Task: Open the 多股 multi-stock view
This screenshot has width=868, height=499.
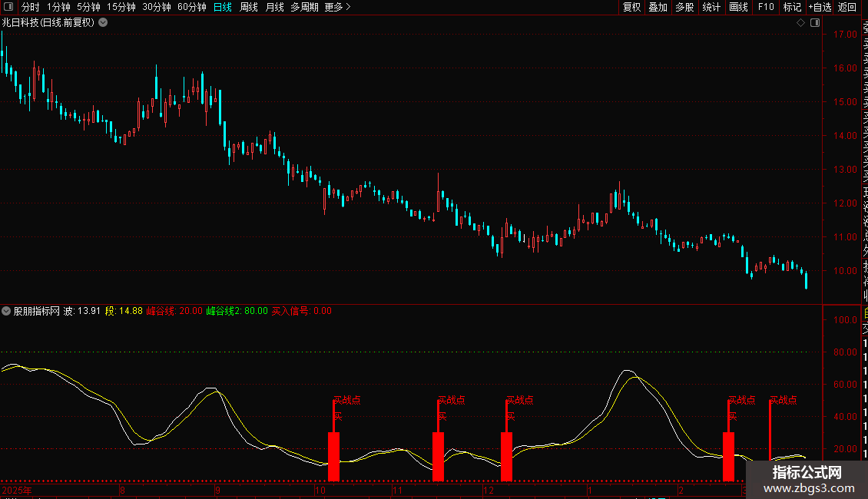Action: (684, 7)
